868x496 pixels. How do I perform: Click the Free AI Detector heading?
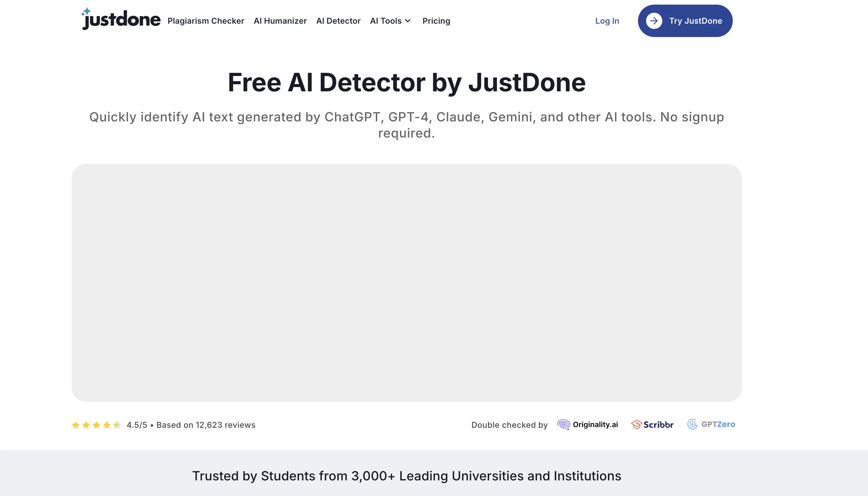tap(407, 82)
